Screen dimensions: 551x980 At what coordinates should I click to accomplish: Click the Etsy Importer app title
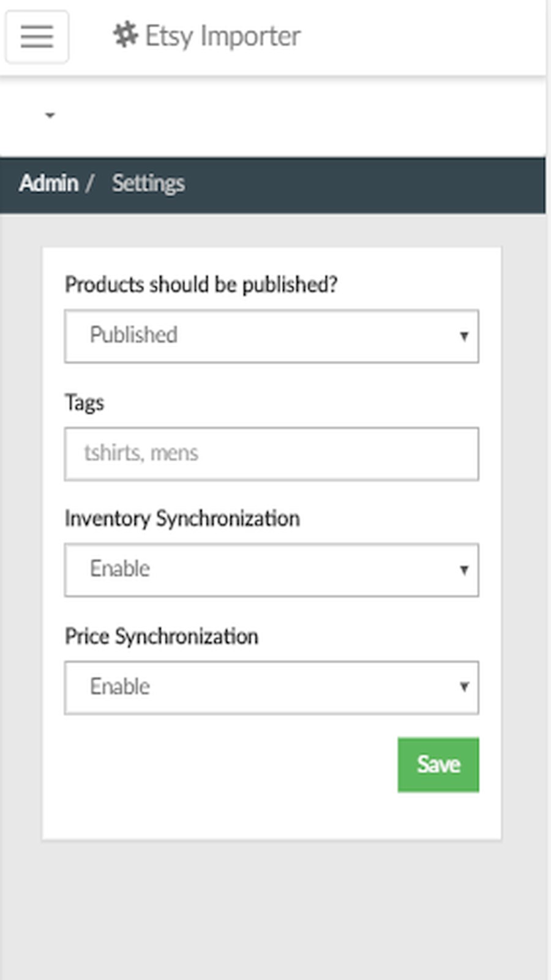pyautogui.click(x=222, y=35)
